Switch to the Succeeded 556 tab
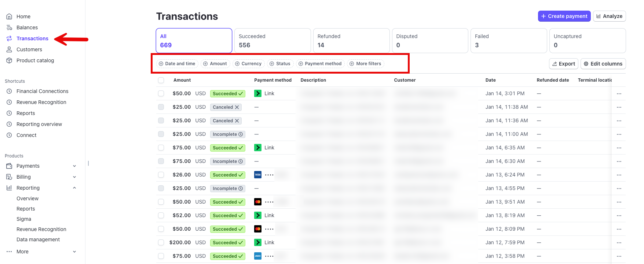The width and height of the screenshot is (644, 264). pos(272,41)
